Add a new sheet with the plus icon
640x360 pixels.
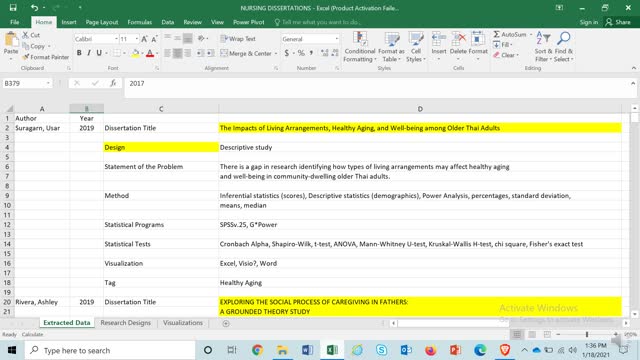point(226,323)
